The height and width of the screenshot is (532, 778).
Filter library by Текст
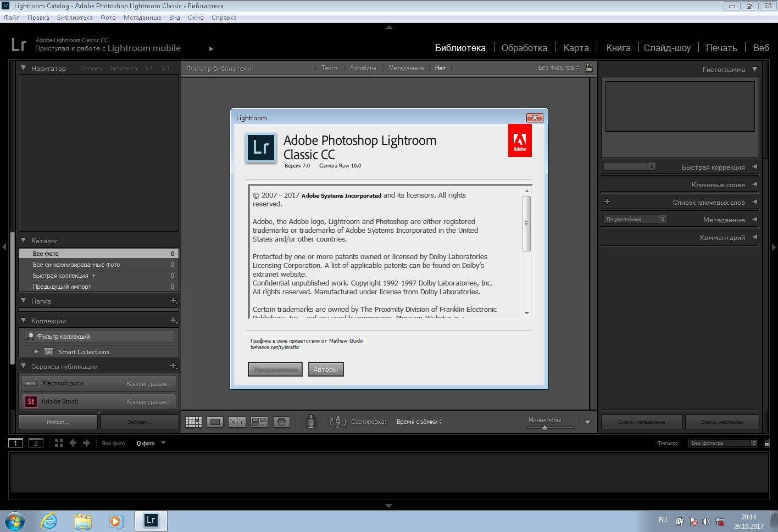pyautogui.click(x=330, y=68)
